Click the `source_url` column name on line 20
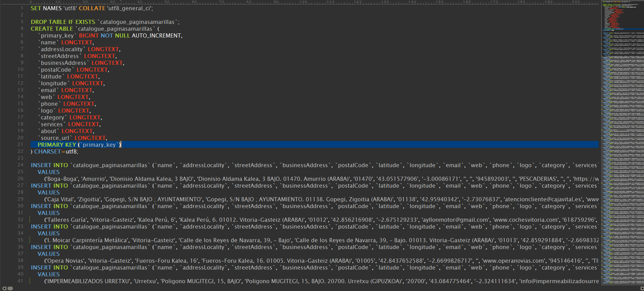This screenshot has width=644, height=291. pos(55,138)
